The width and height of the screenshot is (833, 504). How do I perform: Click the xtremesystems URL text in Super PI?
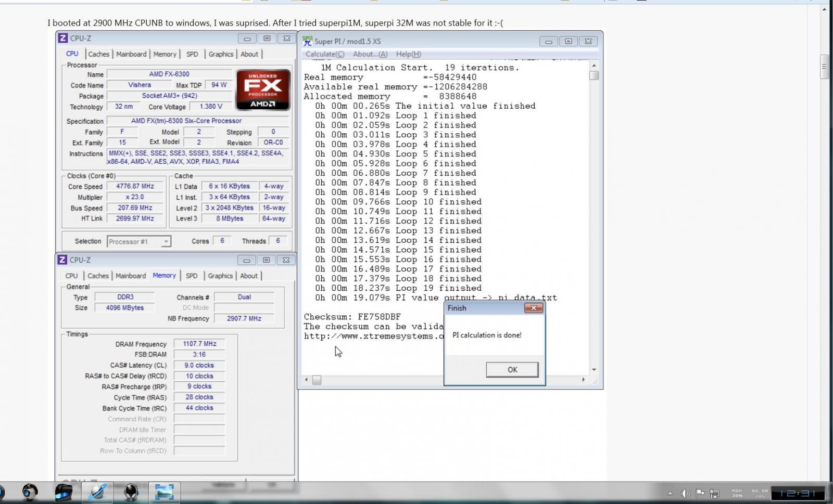pyautogui.click(x=374, y=337)
